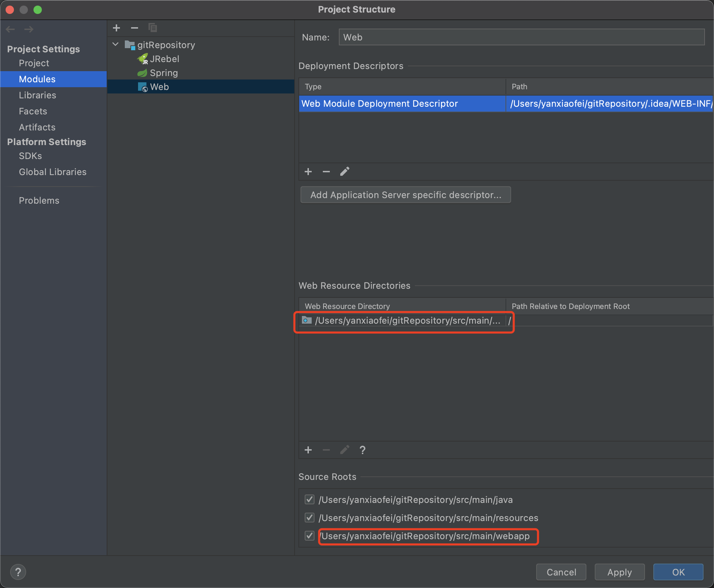Click the remove module minus icon
714x588 pixels.
tap(135, 28)
